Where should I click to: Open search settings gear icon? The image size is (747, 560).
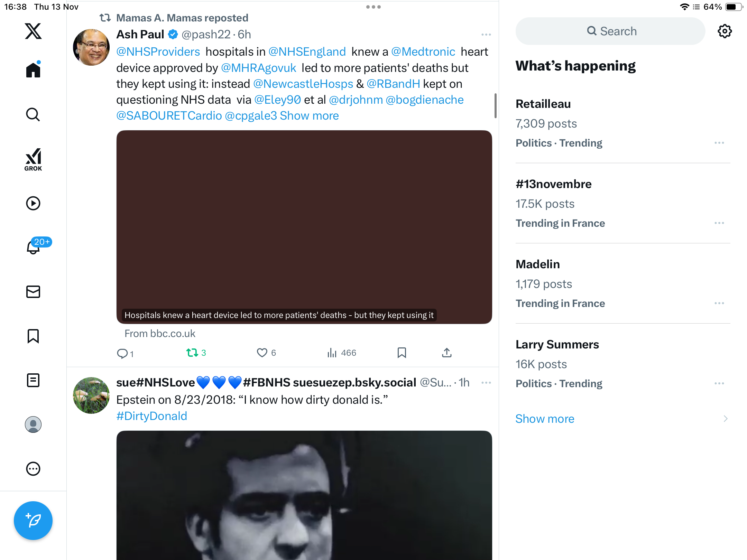(x=725, y=31)
